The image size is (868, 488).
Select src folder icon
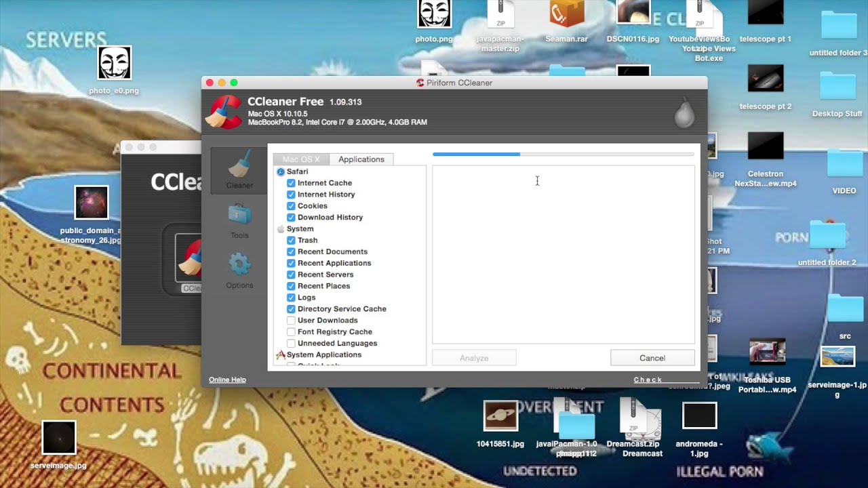845,308
